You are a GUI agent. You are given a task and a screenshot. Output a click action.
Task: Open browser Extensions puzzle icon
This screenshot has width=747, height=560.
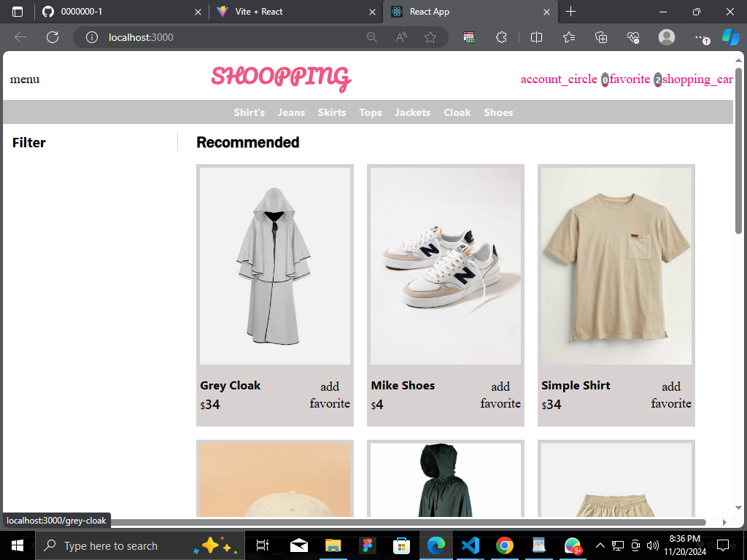click(502, 37)
